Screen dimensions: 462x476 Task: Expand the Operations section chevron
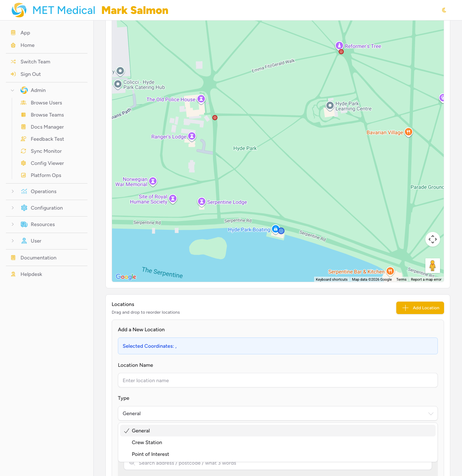pos(12,191)
